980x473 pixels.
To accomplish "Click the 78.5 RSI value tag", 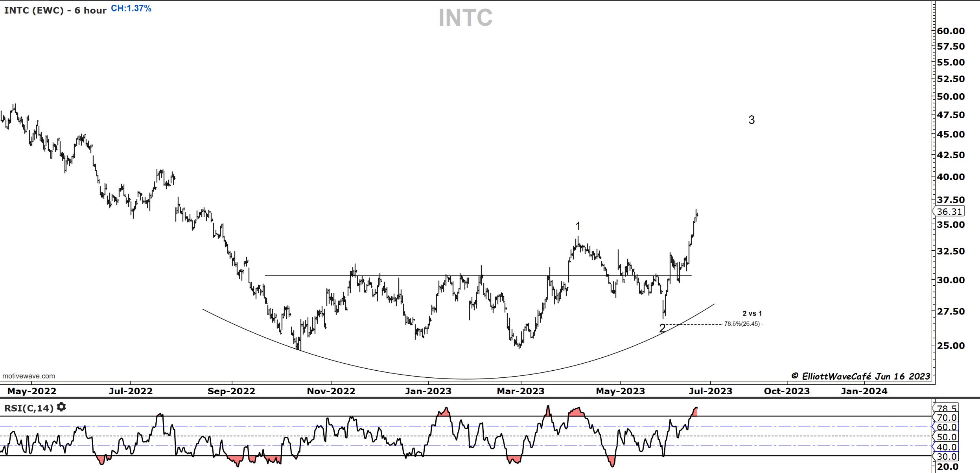I will (x=947, y=408).
